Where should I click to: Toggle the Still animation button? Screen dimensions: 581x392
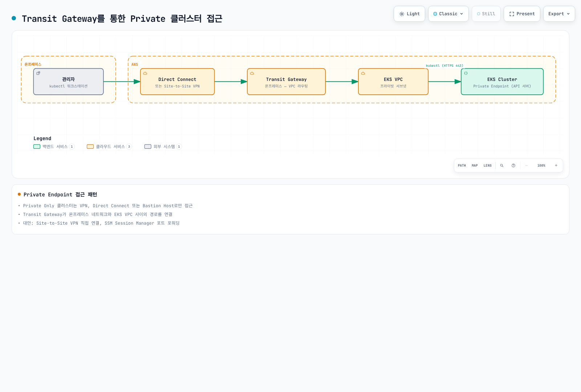pyautogui.click(x=486, y=14)
